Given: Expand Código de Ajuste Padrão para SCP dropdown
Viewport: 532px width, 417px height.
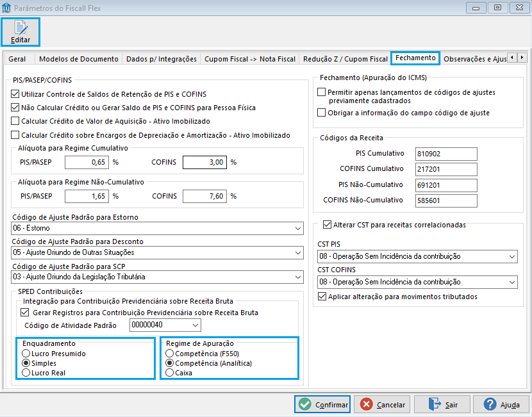Looking at the screenshot, I should (x=298, y=277).
